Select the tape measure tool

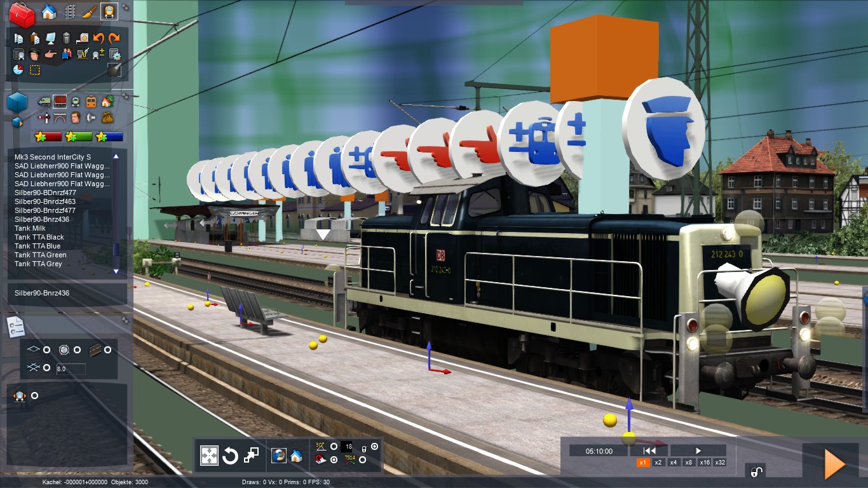click(83, 38)
